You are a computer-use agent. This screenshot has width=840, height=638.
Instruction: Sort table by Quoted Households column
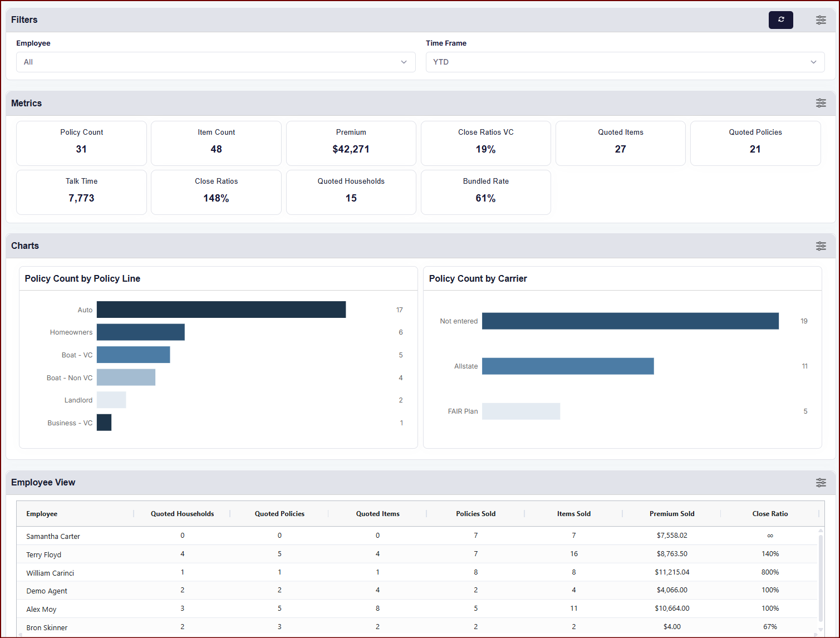point(182,514)
